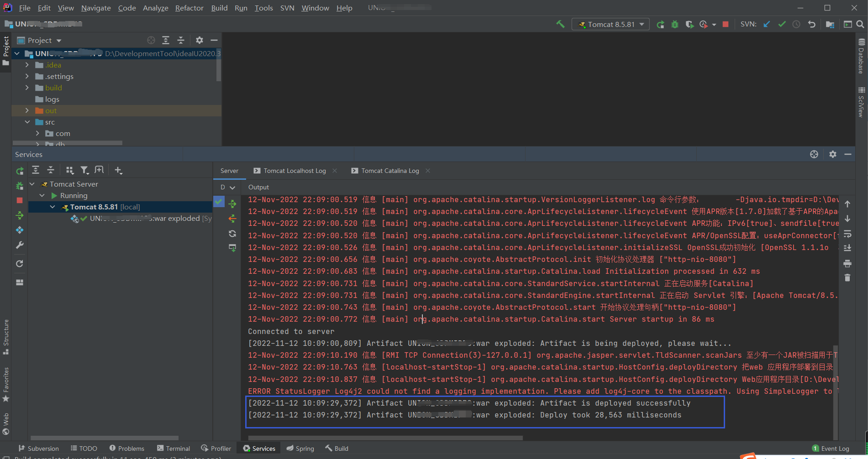Viewport: 868px width, 459px height.
Task: Click the console horizontal scrollbar
Action: point(385,438)
